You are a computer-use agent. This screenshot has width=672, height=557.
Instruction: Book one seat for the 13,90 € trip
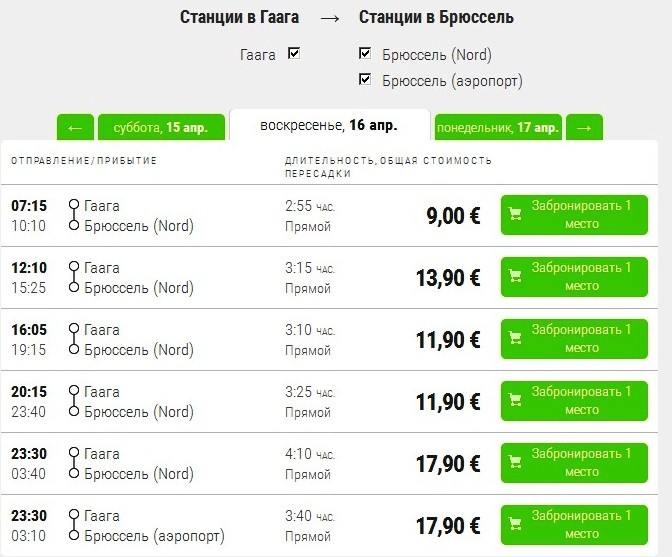tap(581, 277)
